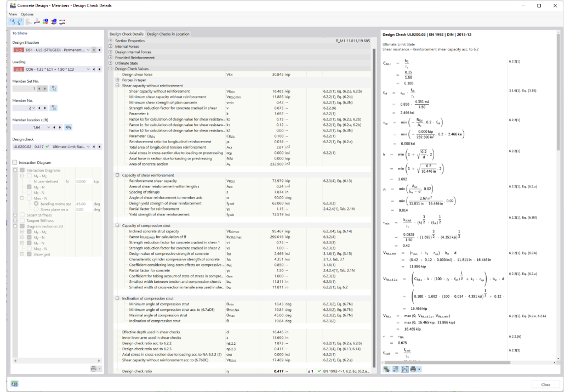
Task: Click the image export icon below formula panel
Action: (386, 370)
